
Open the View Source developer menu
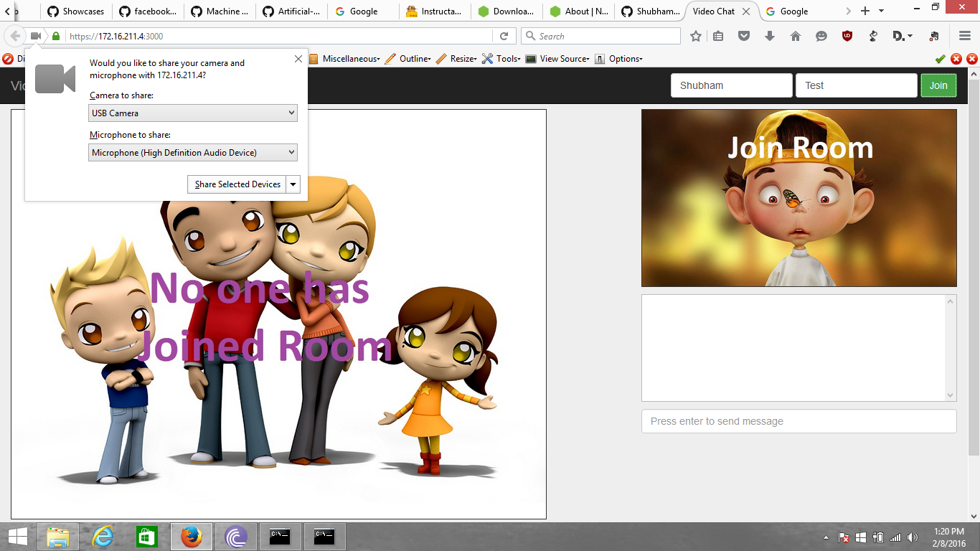557,59
